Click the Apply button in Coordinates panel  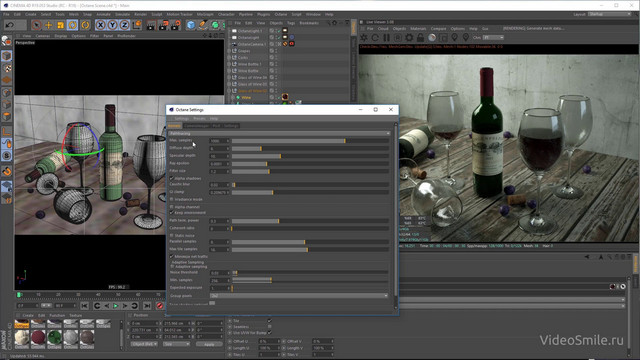tap(209, 344)
